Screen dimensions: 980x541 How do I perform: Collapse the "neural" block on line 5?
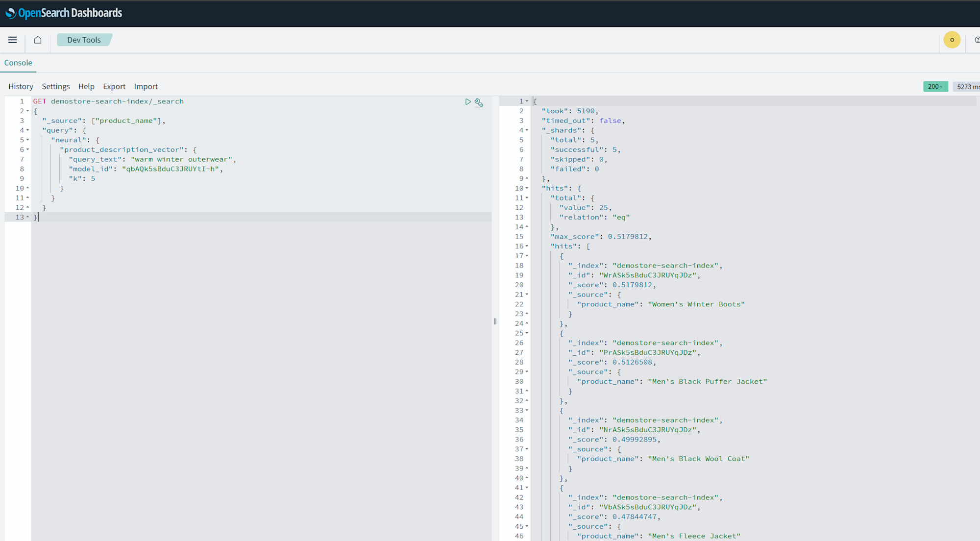[28, 140]
